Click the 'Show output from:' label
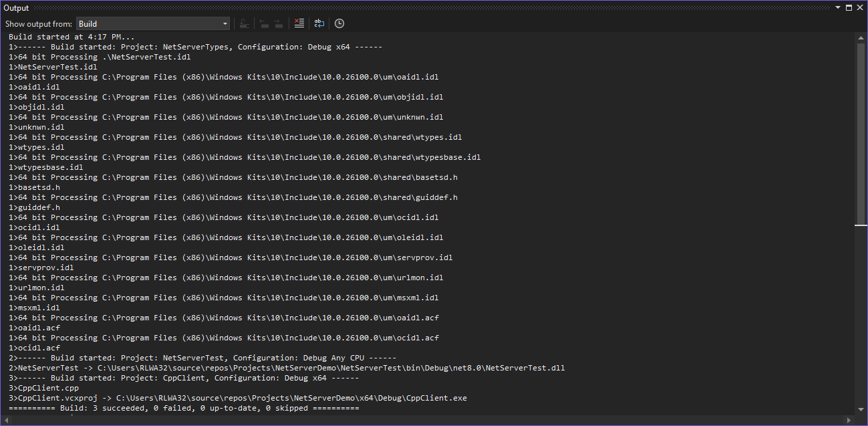Viewport: 868px width, 426px height. [x=39, y=23]
